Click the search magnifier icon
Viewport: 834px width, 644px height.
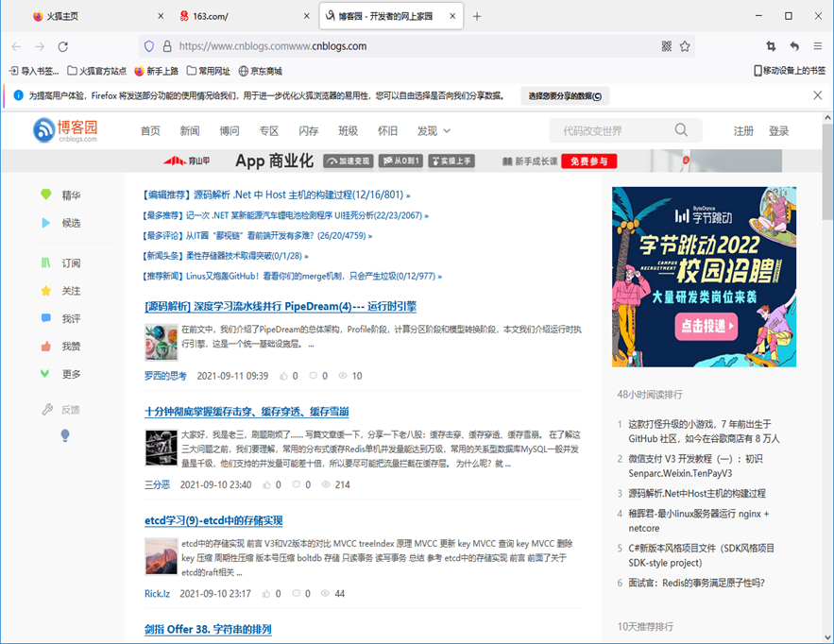point(681,130)
